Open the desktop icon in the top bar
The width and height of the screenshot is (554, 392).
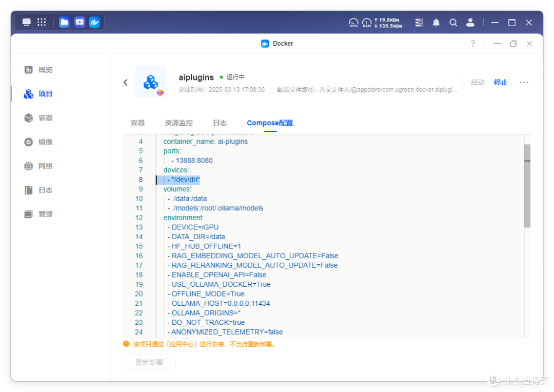click(27, 22)
